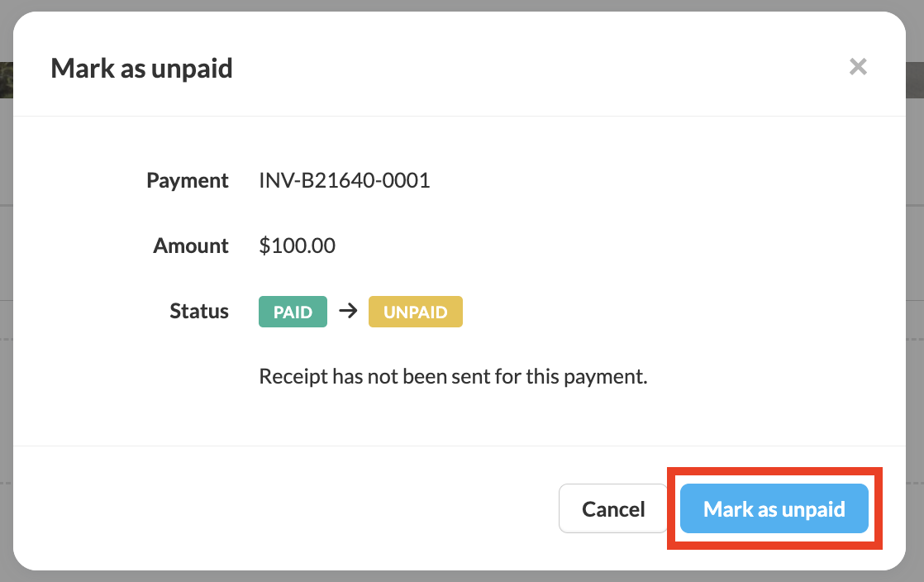The image size is (924, 582).
Task: Click invoice number INV-B21640-0001
Action: tap(345, 180)
